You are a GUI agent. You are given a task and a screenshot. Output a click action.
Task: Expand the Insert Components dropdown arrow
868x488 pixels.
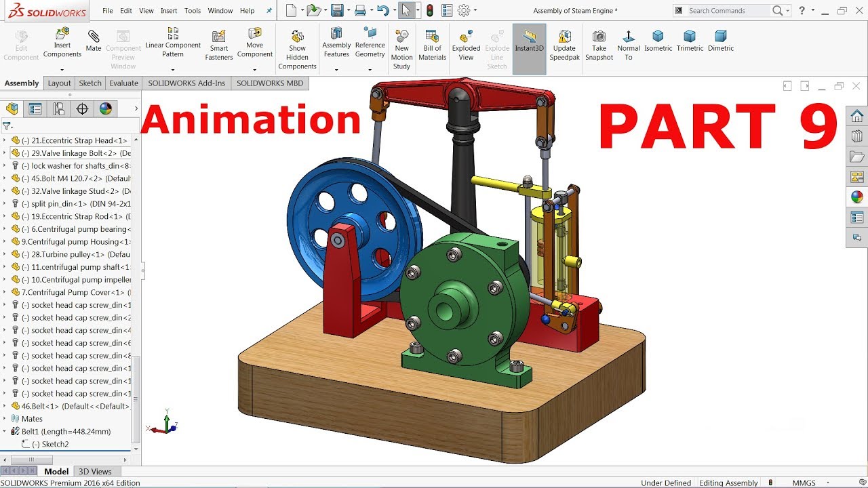click(x=62, y=70)
